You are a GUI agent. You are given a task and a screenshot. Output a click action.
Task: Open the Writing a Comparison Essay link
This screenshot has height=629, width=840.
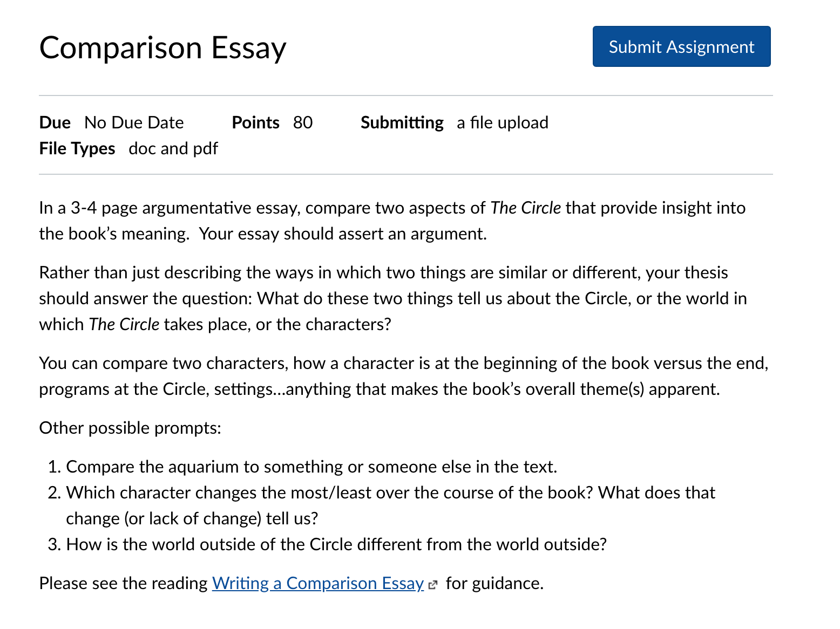(x=318, y=583)
